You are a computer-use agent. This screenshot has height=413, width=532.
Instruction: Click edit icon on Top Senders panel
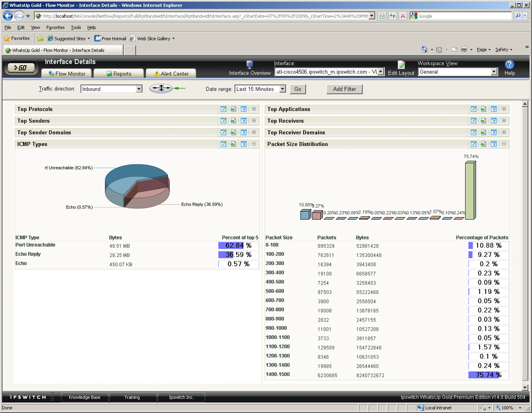click(x=223, y=121)
